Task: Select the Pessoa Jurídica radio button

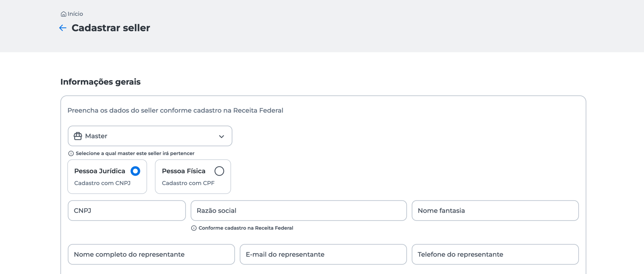Action: click(x=135, y=171)
